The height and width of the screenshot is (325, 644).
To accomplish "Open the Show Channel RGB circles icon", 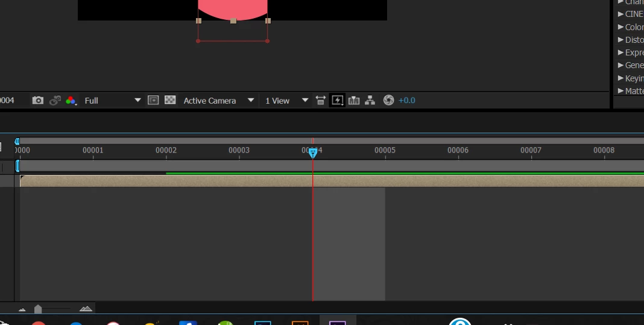I will point(71,101).
